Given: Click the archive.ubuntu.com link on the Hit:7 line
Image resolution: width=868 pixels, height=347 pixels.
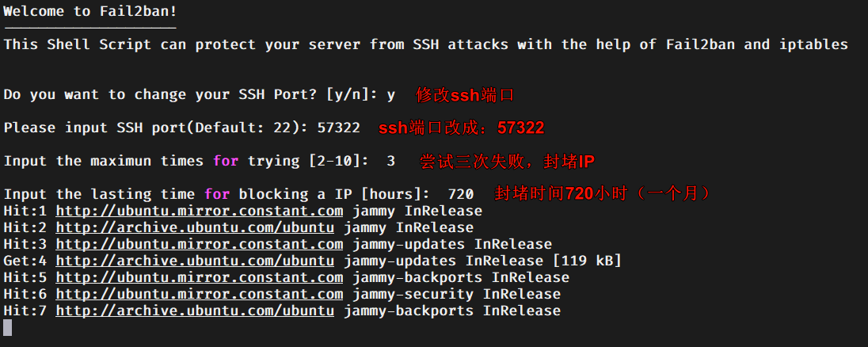Looking at the screenshot, I should pyautogui.click(x=195, y=311).
